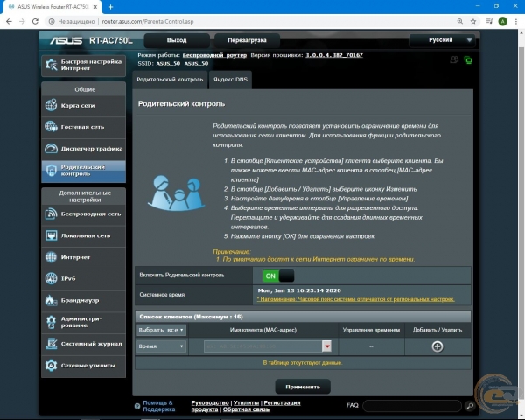Image resolution: width=525 pixels, height=420 pixels.
Task: Open the 'Время' dropdown
Action: [161, 346]
